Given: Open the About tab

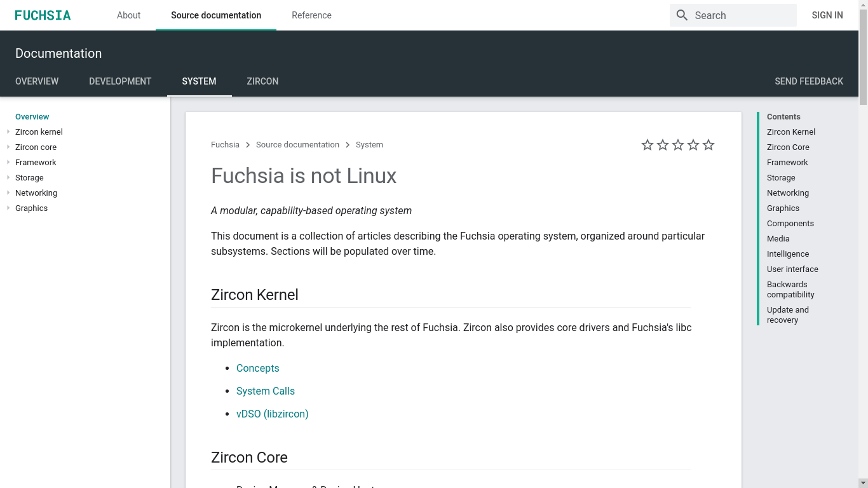Looking at the screenshot, I should (x=128, y=15).
